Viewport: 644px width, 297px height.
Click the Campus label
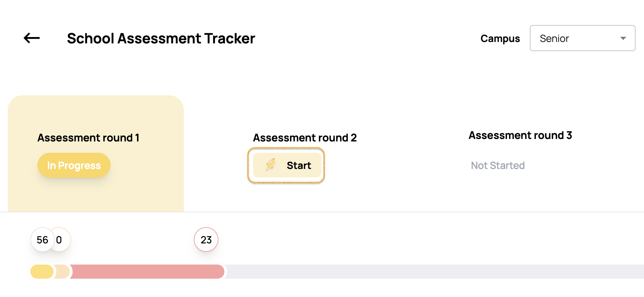pyautogui.click(x=500, y=38)
